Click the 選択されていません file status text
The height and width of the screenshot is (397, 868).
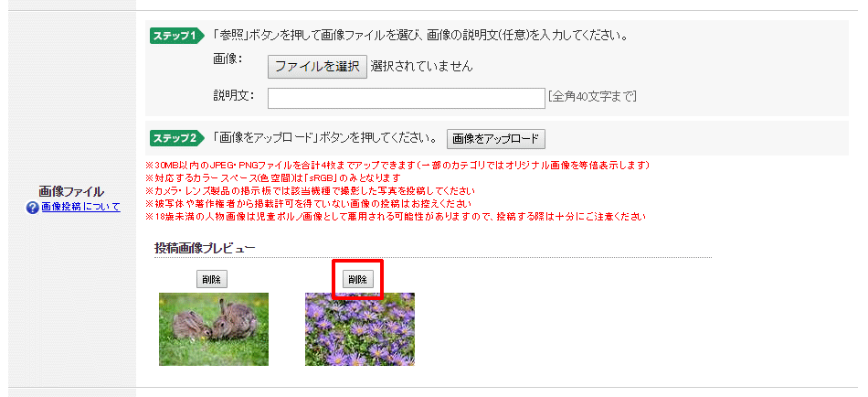tap(422, 67)
